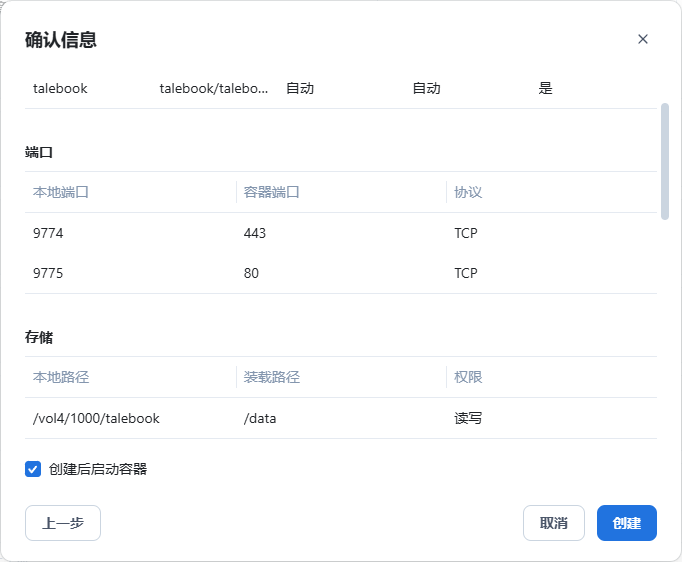
Task: Click the 读写 permission value
Action: click(x=468, y=418)
